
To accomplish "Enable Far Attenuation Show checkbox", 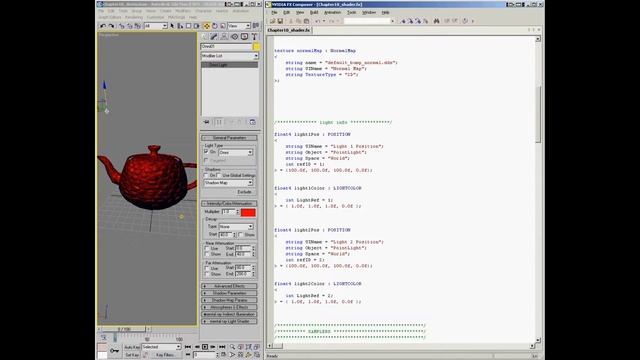I will point(207,274).
